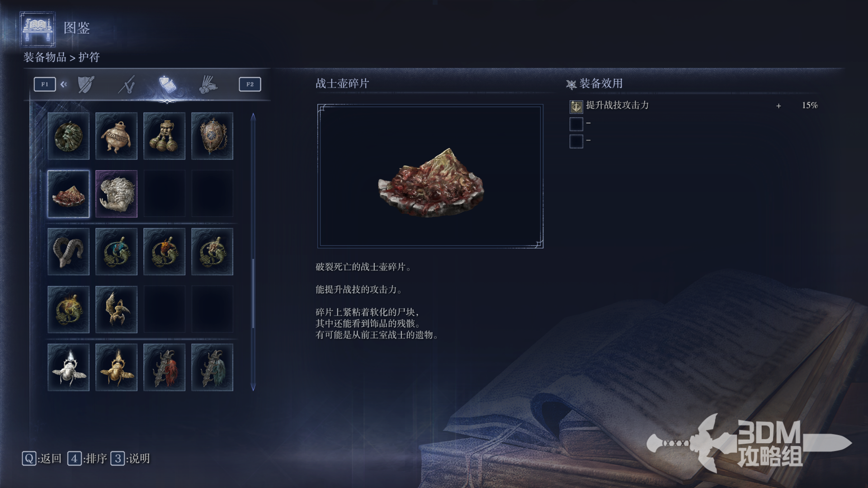Viewport: 868px width, 488px height.
Task: Click the double-chevron back arrow beside F1
Action: tap(64, 84)
